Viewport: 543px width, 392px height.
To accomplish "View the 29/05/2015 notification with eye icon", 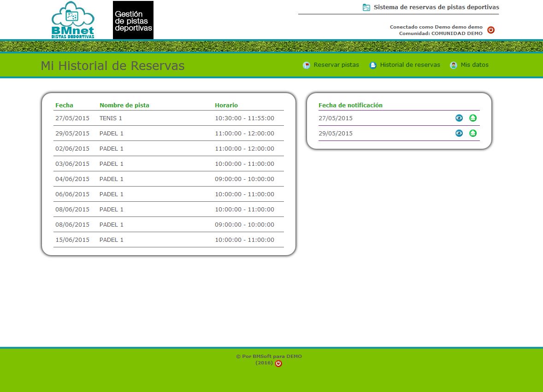I will pos(459,133).
